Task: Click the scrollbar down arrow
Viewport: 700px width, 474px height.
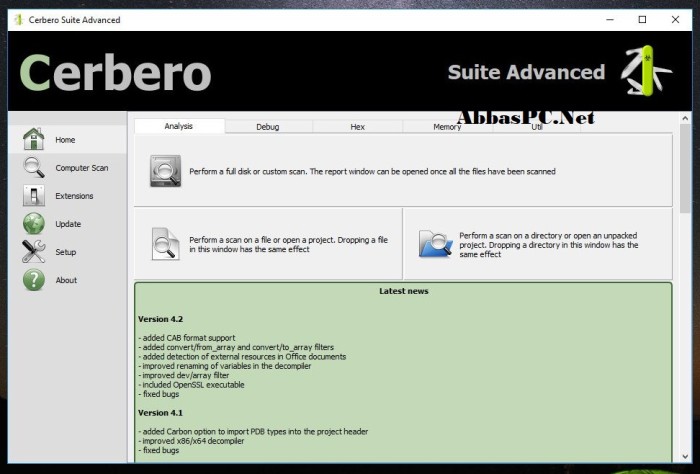Action: point(685,456)
